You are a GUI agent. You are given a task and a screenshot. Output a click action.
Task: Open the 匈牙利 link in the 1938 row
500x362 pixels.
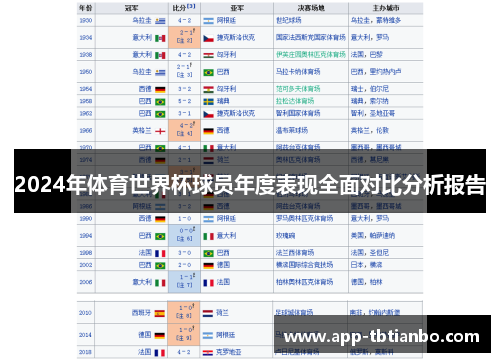(226, 55)
